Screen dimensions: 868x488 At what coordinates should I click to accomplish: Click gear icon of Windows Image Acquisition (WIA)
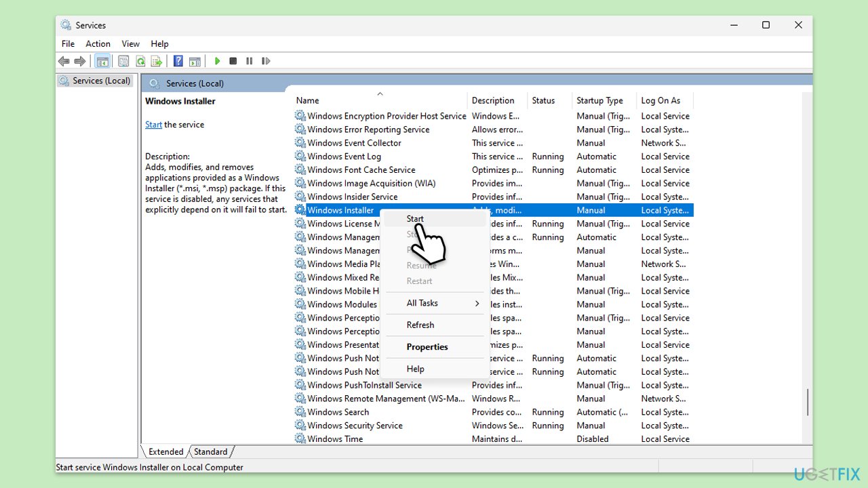[x=300, y=184]
